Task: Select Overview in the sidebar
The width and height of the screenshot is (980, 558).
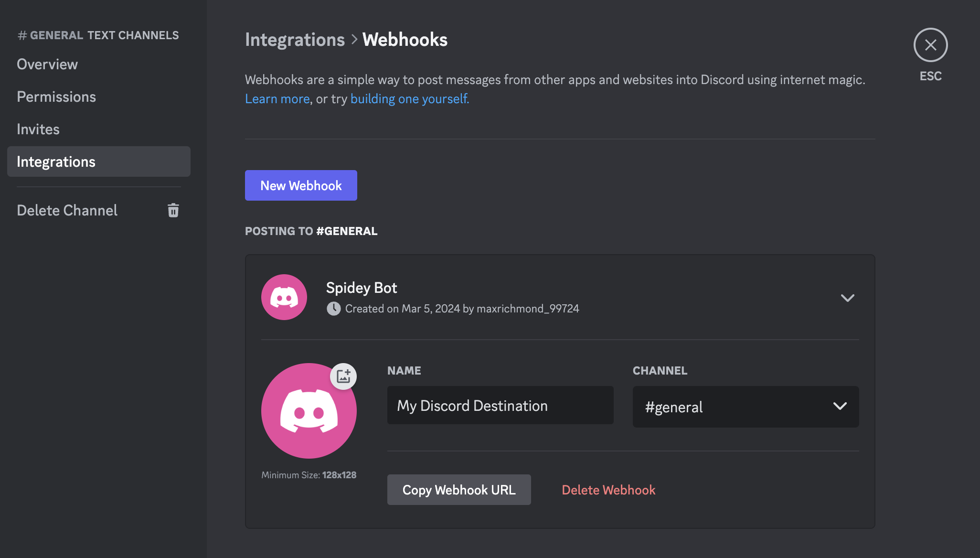Action: 47,64
